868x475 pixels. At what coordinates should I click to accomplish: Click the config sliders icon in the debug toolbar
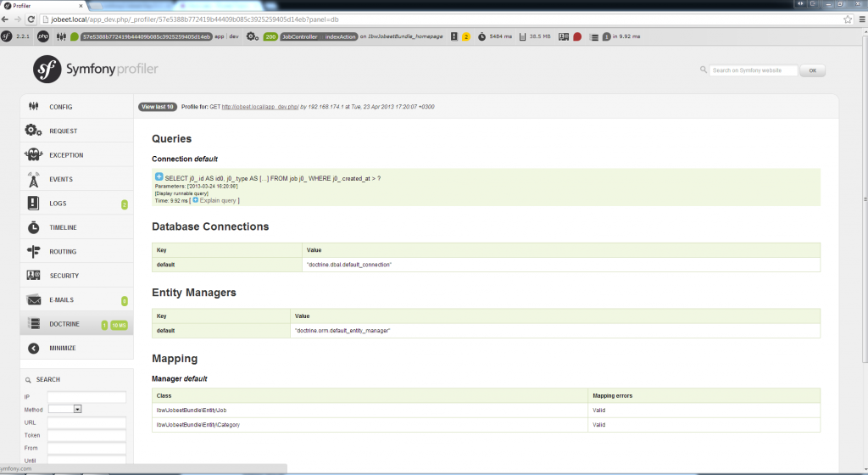(61, 36)
